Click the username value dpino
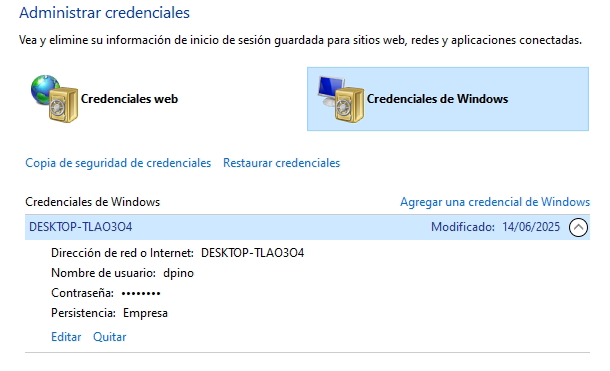Viewport: 610px width, 371px height. point(178,273)
